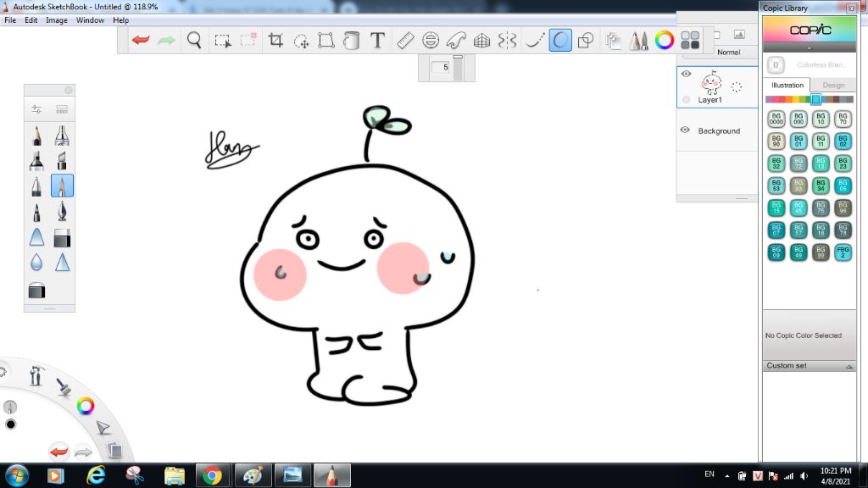
Task: Toggle the Symmetry tool
Action: pos(507,40)
